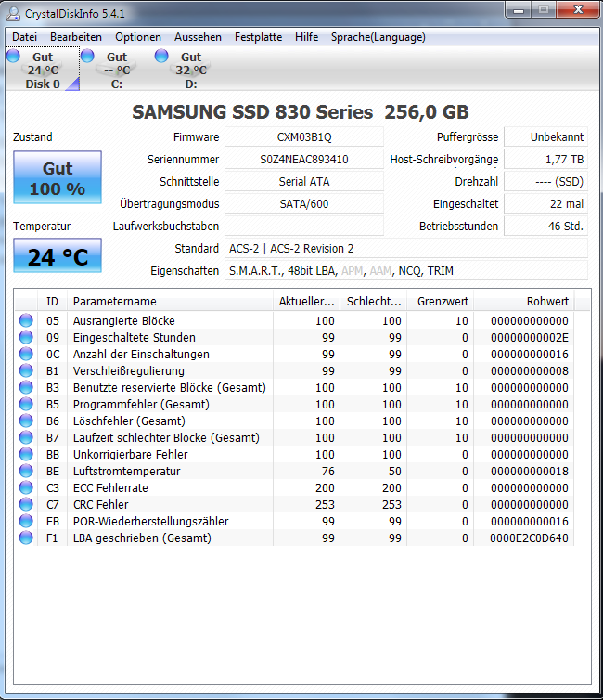Click the Firmware value CXM03B1Q
603x700 pixels.
pyautogui.click(x=304, y=137)
